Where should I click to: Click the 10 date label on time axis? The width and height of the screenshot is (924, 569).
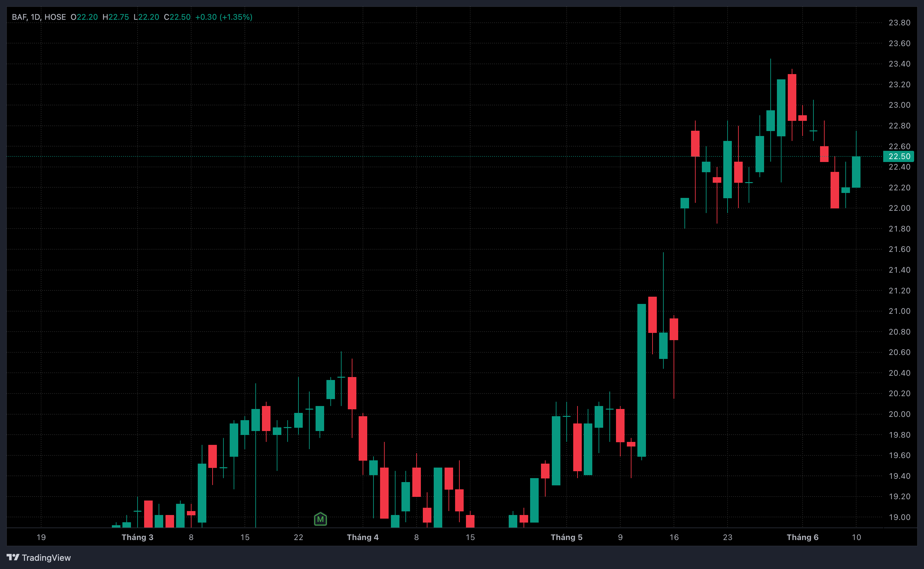coord(856,537)
